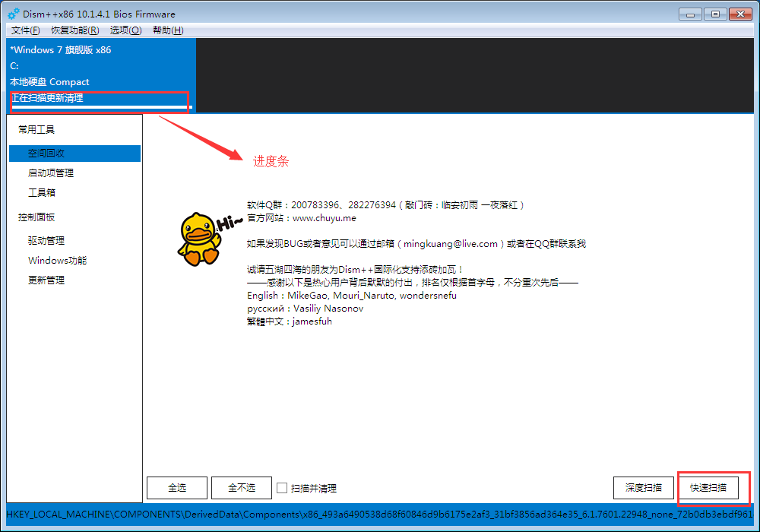Enable the 扫描并清理 checkbox
Image resolution: width=760 pixels, height=532 pixels.
282,488
